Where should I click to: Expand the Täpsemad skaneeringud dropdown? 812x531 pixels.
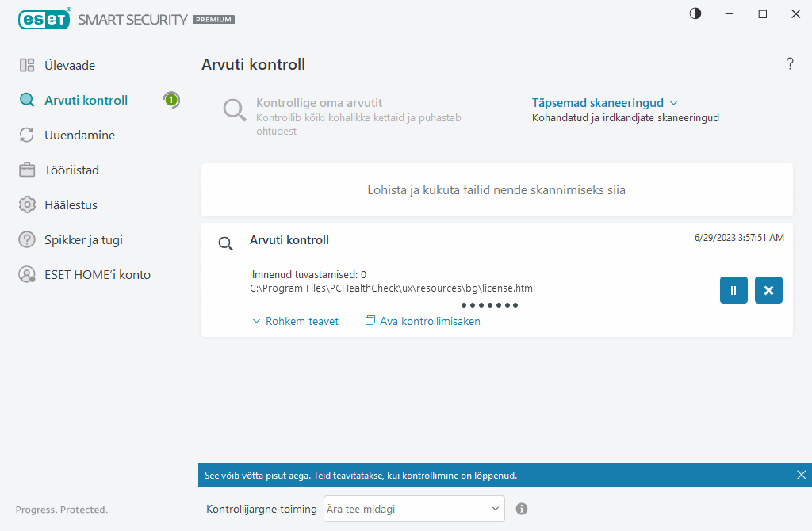pyautogui.click(x=604, y=103)
